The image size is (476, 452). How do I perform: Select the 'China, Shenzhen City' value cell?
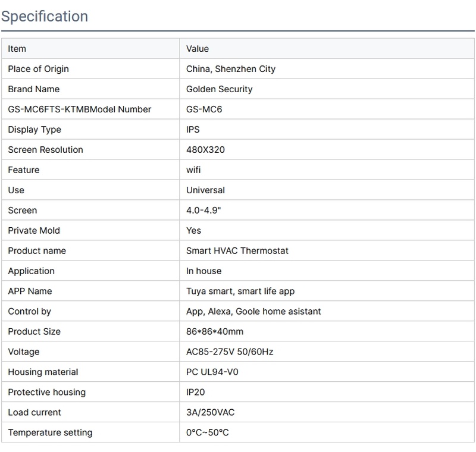point(231,69)
